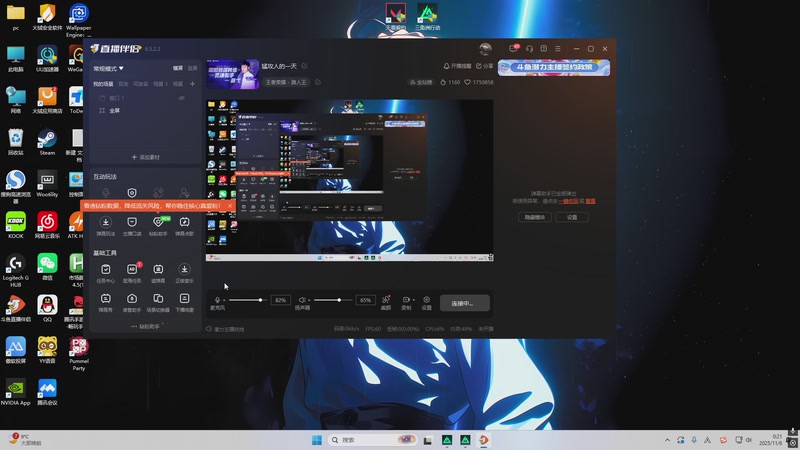Open the 全站榜 ranking button
This screenshot has height=450, width=800.
click(421, 82)
